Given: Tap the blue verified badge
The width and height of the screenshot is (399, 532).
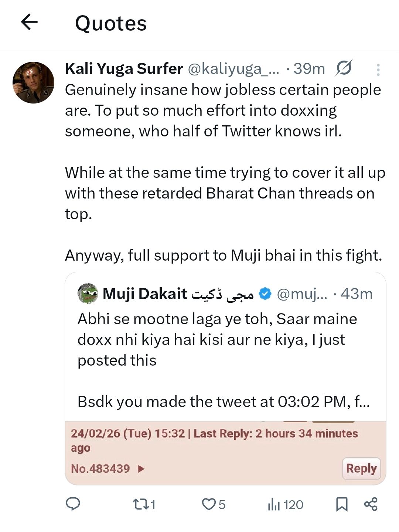Looking at the screenshot, I should [x=265, y=294].
